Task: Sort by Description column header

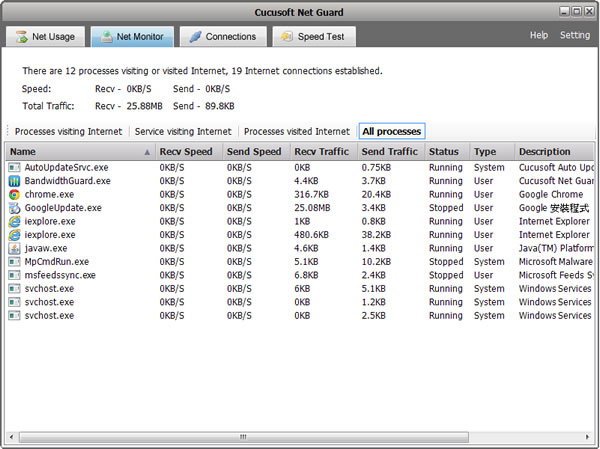Action: click(x=554, y=152)
